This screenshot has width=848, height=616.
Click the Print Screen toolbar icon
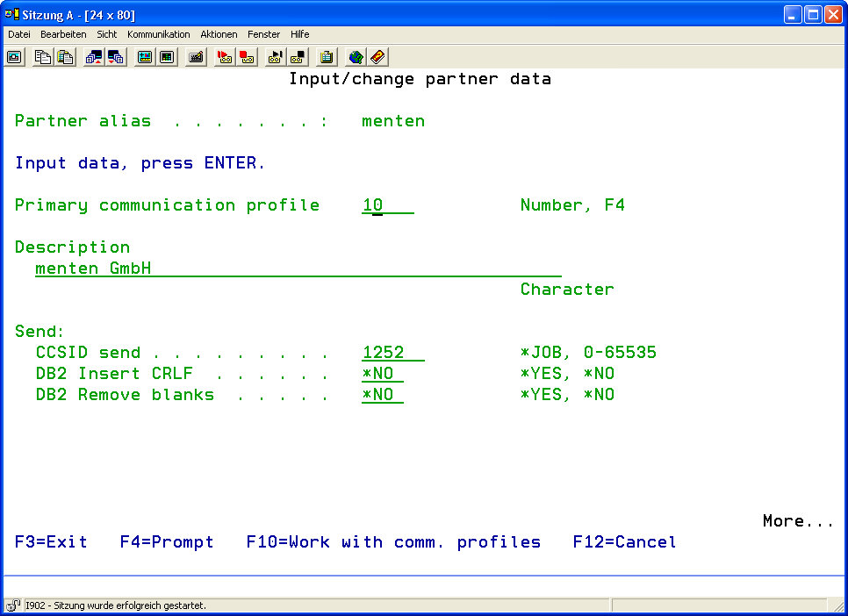click(x=15, y=57)
